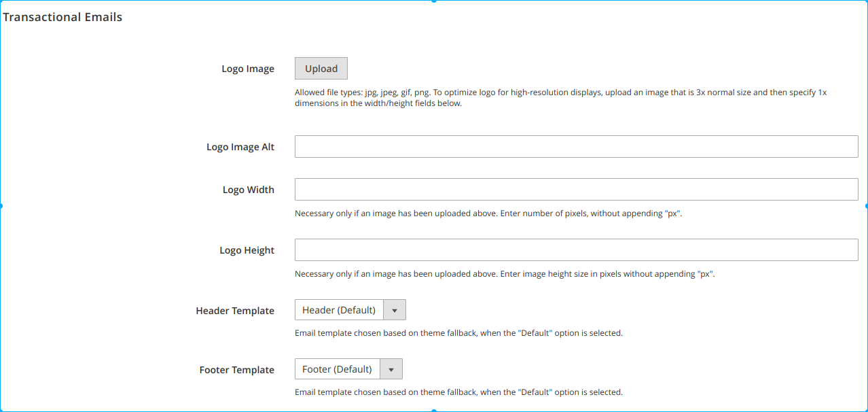Focus the Logo Image Alt text field
This screenshot has height=412, width=868.
tap(576, 147)
